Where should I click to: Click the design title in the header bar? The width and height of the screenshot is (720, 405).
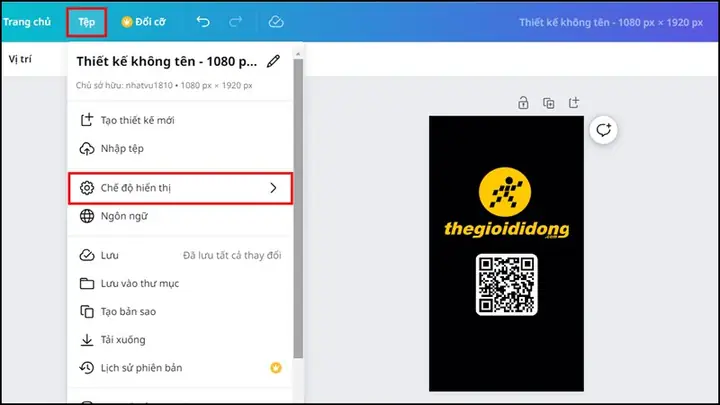[611, 22]
